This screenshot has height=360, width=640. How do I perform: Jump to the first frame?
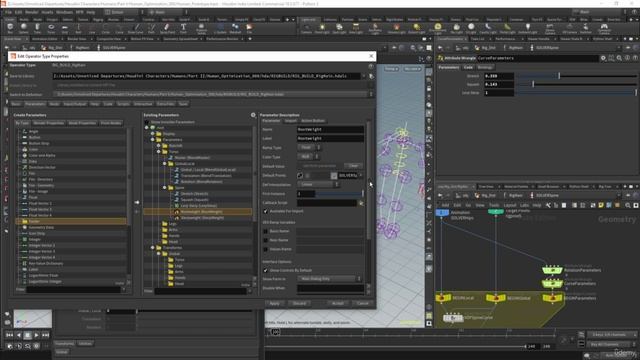9,335
